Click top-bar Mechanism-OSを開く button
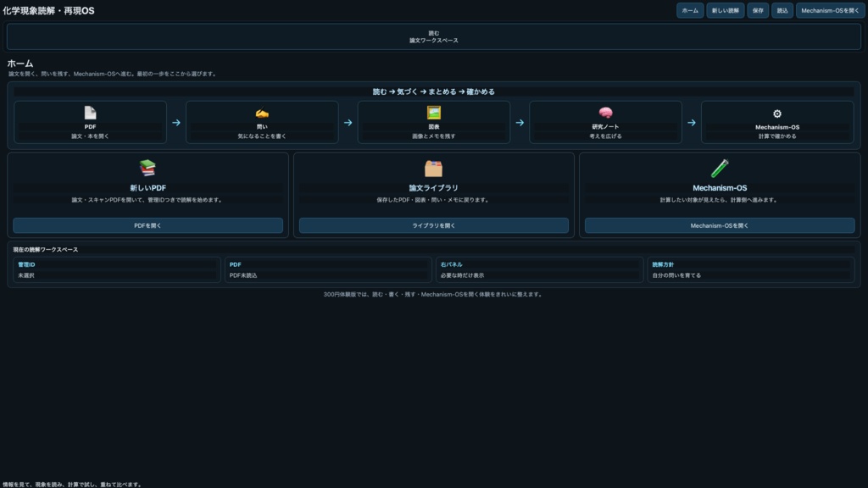 click(830, 10)
